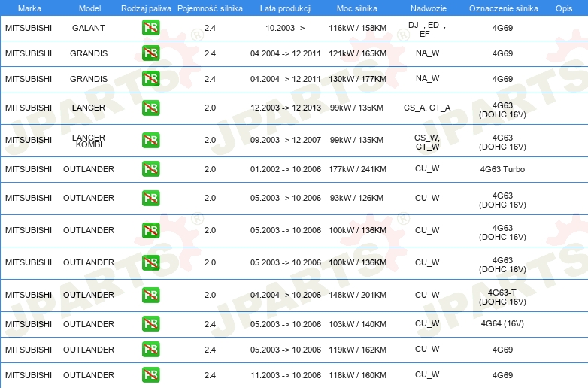Select the '4G63-T (DOHC 16V)' engine code

(502, 297)
